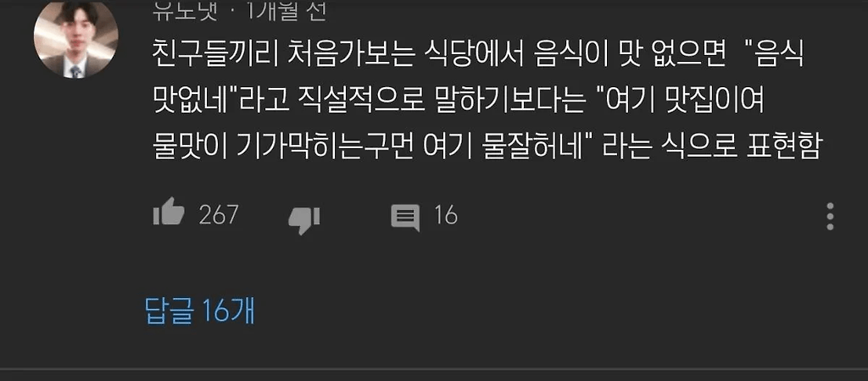The image size is (868, 381).
Task: Click the '1개월 전' timestamp
Action: tap(285, 11)
